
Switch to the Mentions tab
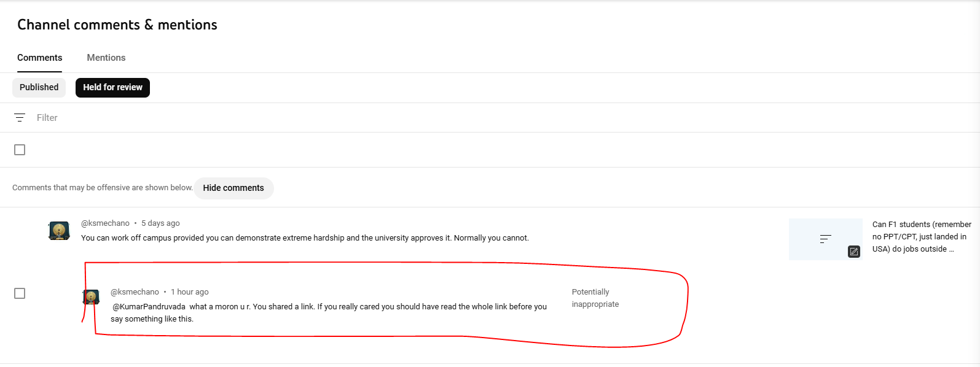(106, 58)
